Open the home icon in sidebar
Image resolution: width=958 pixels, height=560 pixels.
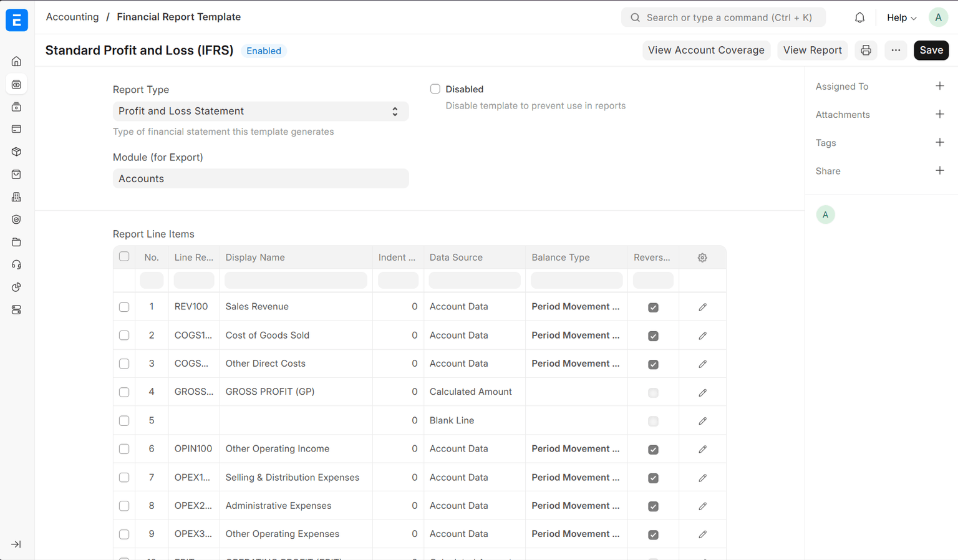click(17, 61)
